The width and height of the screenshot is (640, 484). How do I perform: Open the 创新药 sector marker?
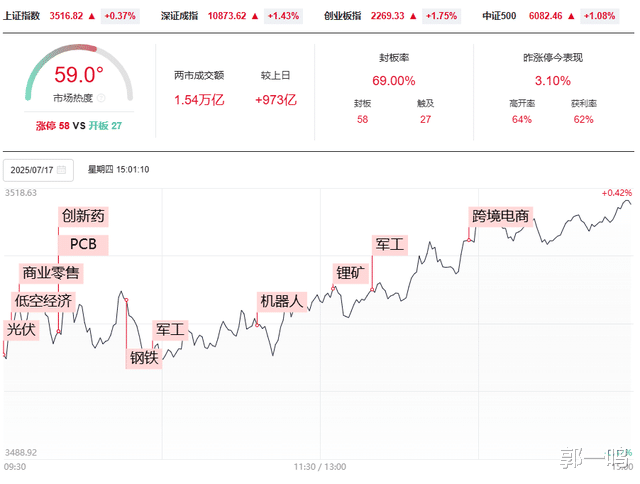tap(83, 215)
